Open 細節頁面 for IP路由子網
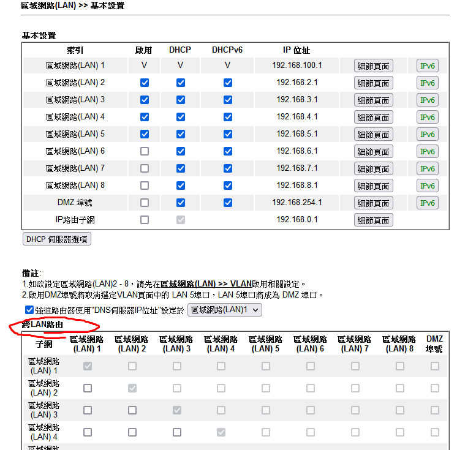The image size is (476, 450). point(373,220)
